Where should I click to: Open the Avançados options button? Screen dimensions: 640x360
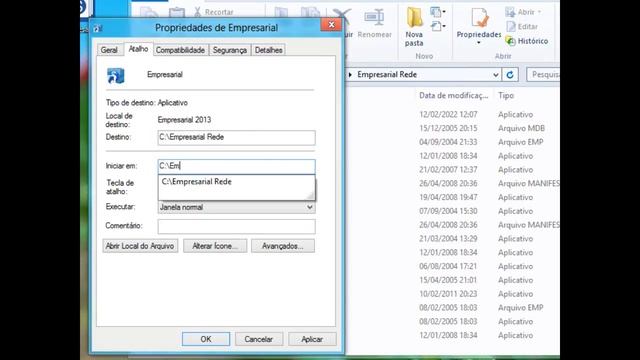click(283, 246)
